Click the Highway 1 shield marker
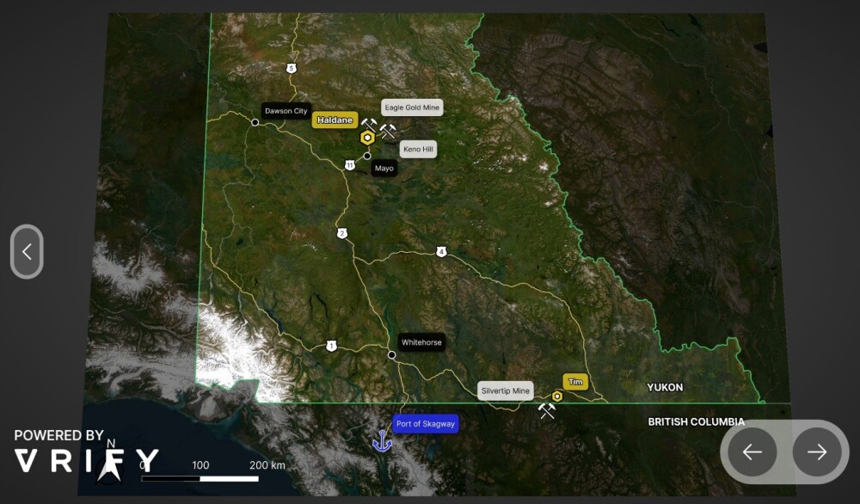This screenshot has height=504, width=860. (x=331, y=346)
